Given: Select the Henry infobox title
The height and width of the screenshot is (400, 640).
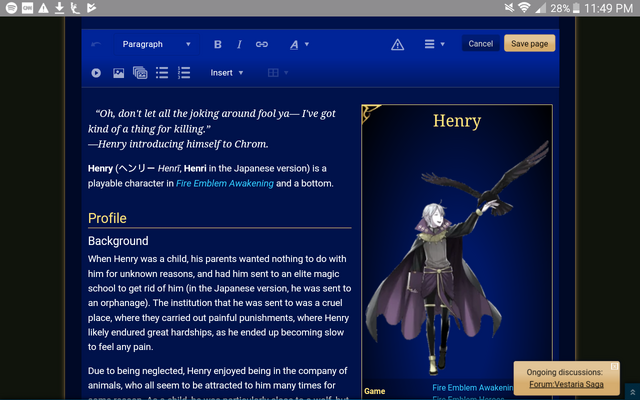Looking at the screenshot, I should 457,121.
